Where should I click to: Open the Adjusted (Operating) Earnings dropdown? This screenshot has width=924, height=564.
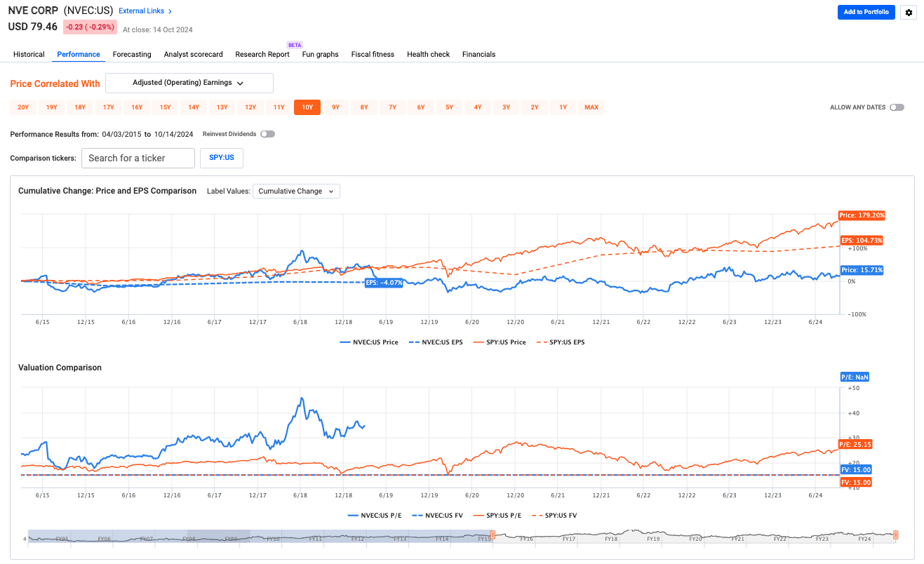point(189,83)
